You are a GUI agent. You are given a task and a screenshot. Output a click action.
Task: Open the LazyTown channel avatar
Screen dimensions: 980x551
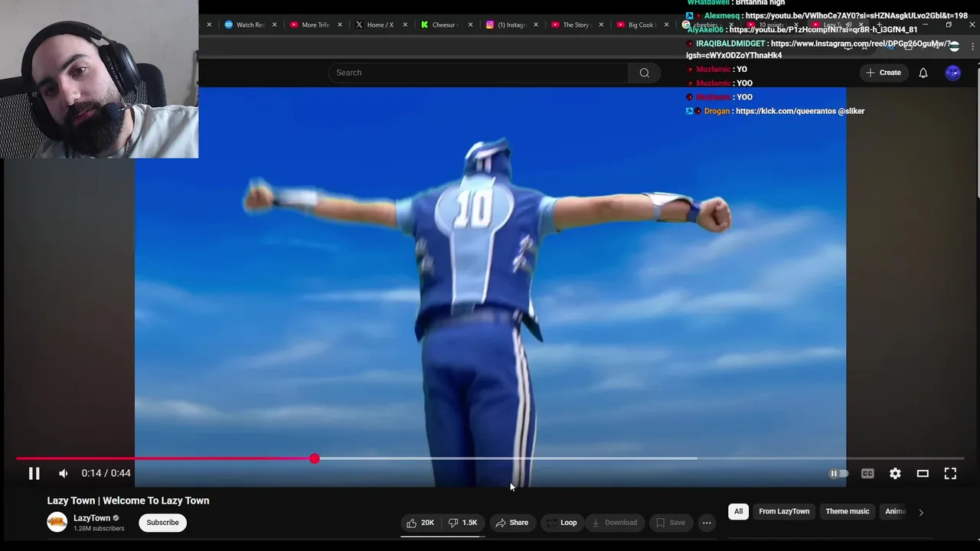57,523
